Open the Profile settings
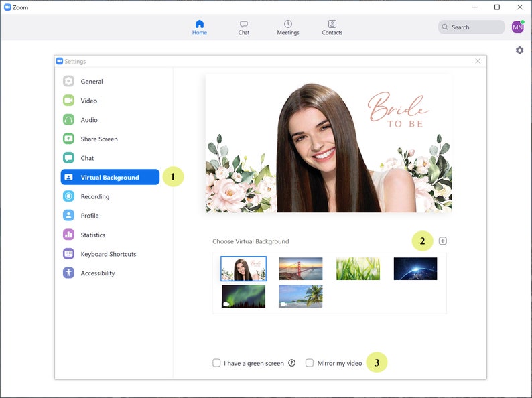532x398 pixels. click(110, 216)
